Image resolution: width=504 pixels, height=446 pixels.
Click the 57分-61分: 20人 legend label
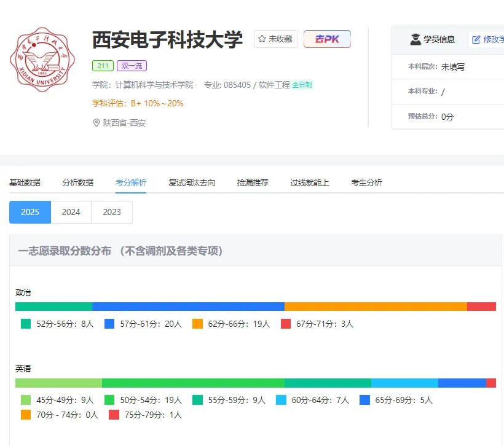pos(151,324)
